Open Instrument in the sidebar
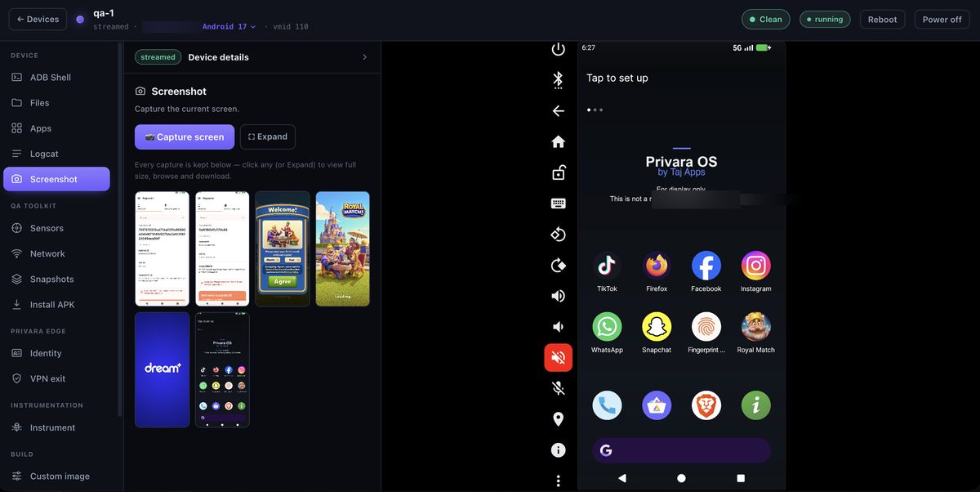Screen dimensions: 980x492 56,427
